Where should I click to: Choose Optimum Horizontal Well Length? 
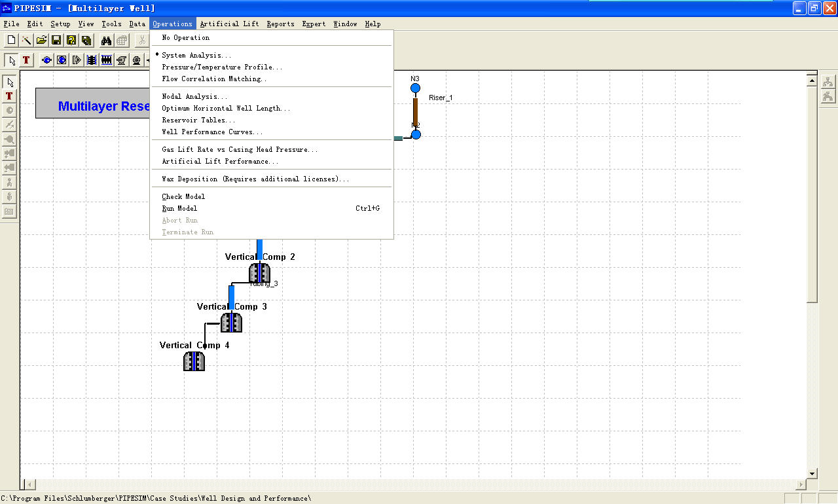[x=272, y=109]
